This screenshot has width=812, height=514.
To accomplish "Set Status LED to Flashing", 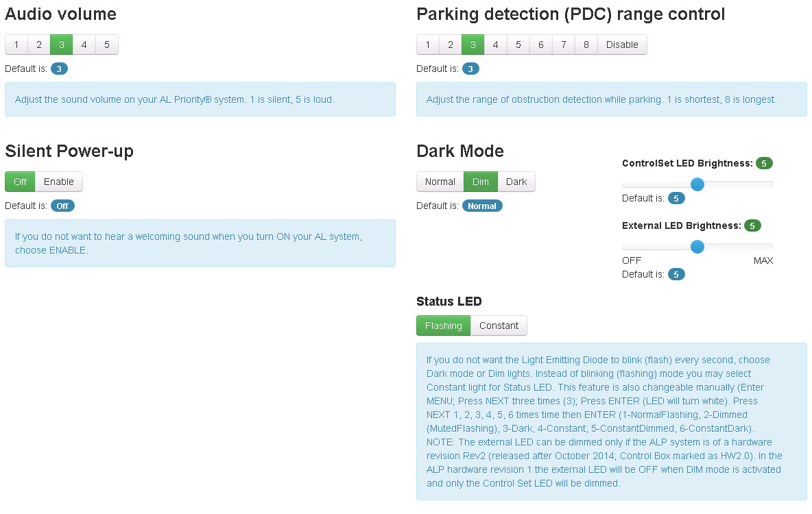I will [x=444, y=326].
